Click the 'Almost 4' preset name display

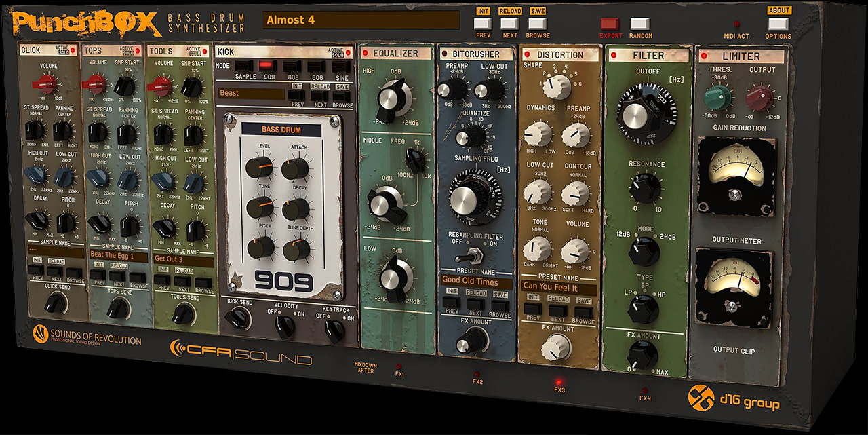point(361,20)
